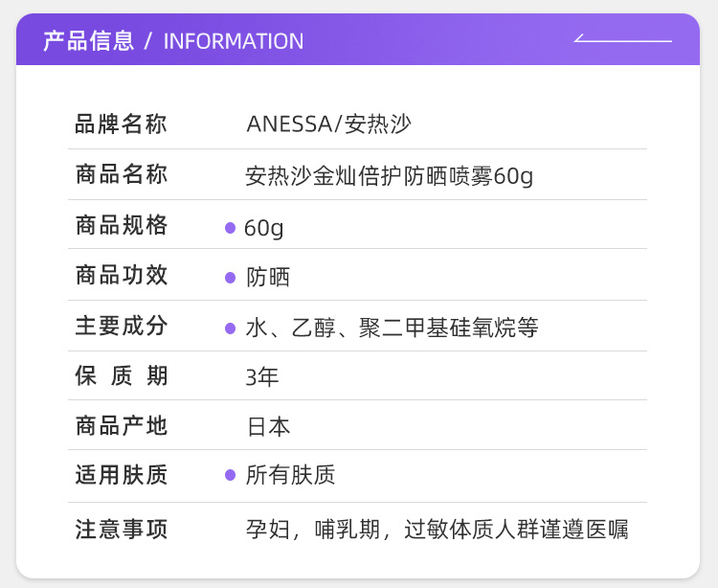Viewport: 718px width, 588px height.
Task: Select the 注意事项 label
Action: point(122,530)
